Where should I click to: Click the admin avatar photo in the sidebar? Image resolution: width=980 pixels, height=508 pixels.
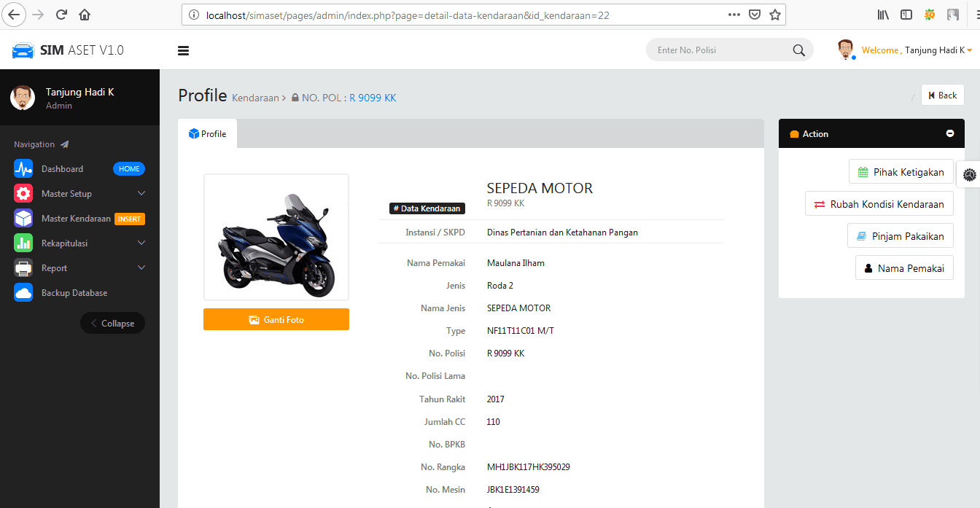click(22, 97)
